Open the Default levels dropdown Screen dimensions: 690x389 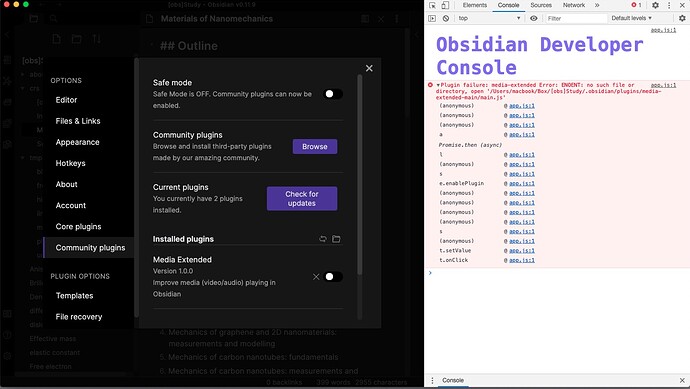[x=631, y=18]
